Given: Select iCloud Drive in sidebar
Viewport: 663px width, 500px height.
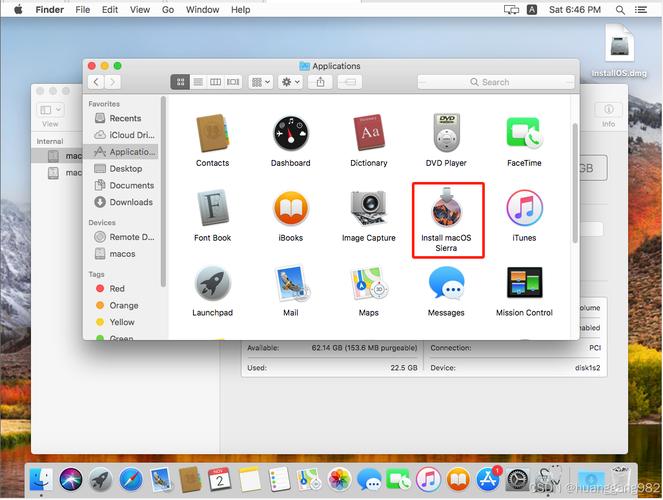Looking at the screenshot, I should click(x=121, y=135).
